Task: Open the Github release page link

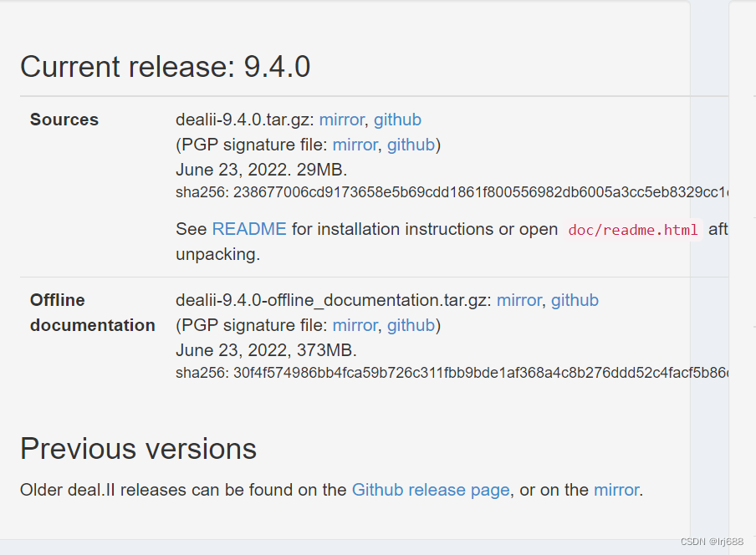Action: click(x=431, y=490)
